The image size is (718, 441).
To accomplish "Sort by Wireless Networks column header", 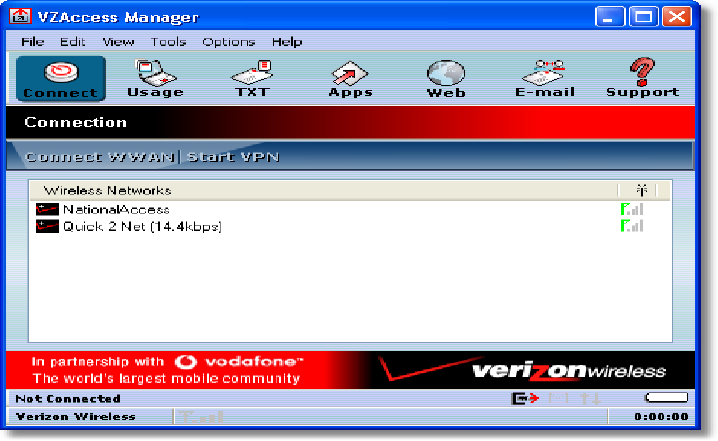I will tap(323, 190).
